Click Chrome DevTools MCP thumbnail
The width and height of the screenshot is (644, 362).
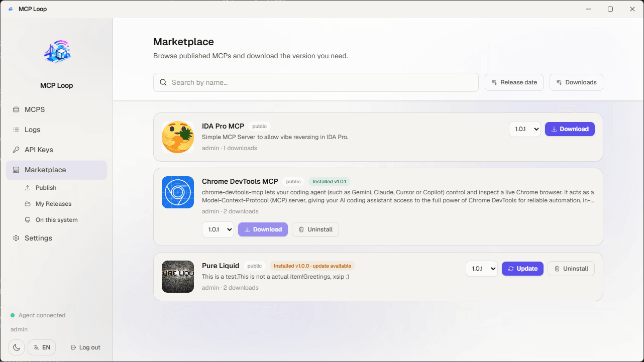point(178,192)
